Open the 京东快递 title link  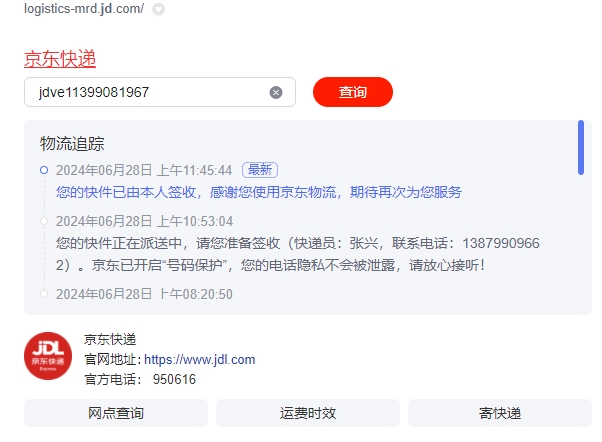click(60, 59)
